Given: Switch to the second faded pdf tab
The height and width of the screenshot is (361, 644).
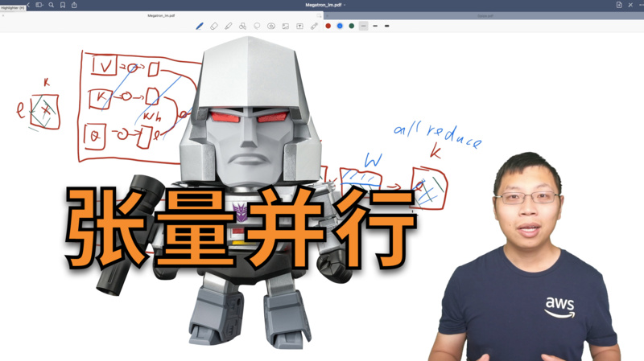Looking at the screenshot, I should tap(485, 15).
